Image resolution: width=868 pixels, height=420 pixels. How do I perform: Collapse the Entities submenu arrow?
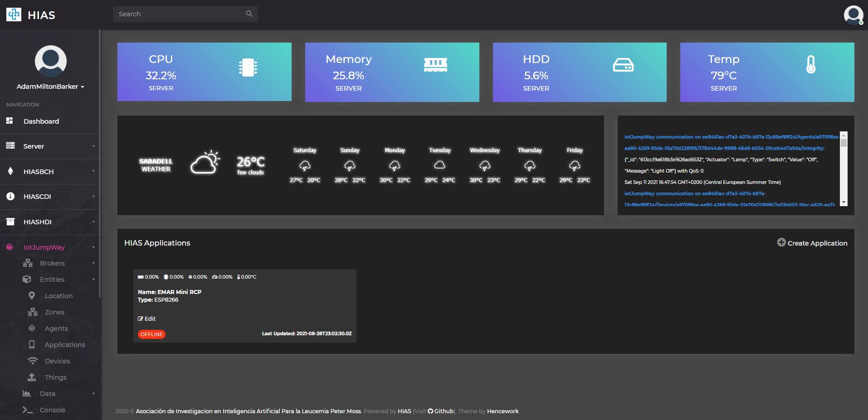93,280
